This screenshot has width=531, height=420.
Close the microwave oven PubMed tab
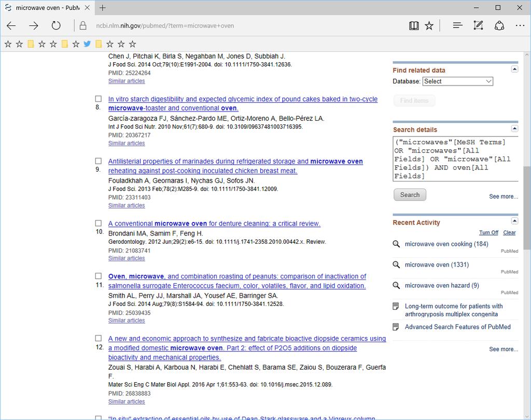coord(87,7)
